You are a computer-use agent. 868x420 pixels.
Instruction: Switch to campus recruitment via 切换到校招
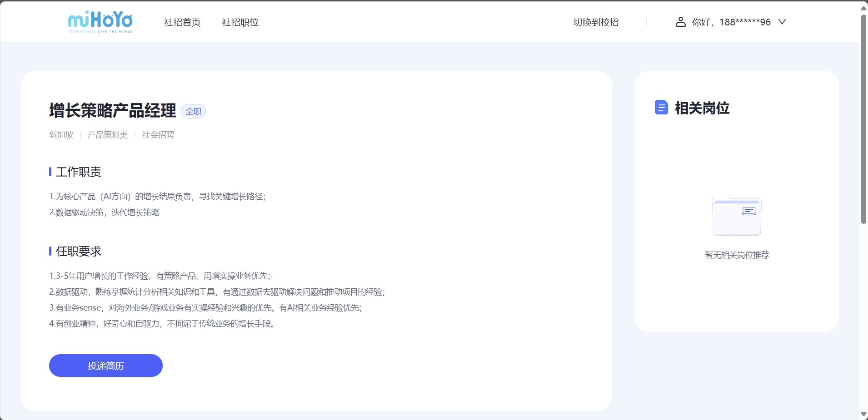596,22
